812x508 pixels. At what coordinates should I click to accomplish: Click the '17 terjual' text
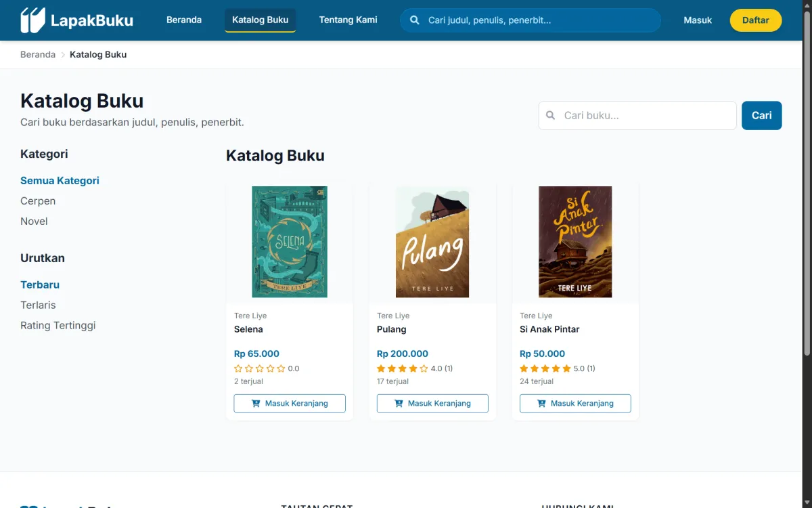(393, 381)
